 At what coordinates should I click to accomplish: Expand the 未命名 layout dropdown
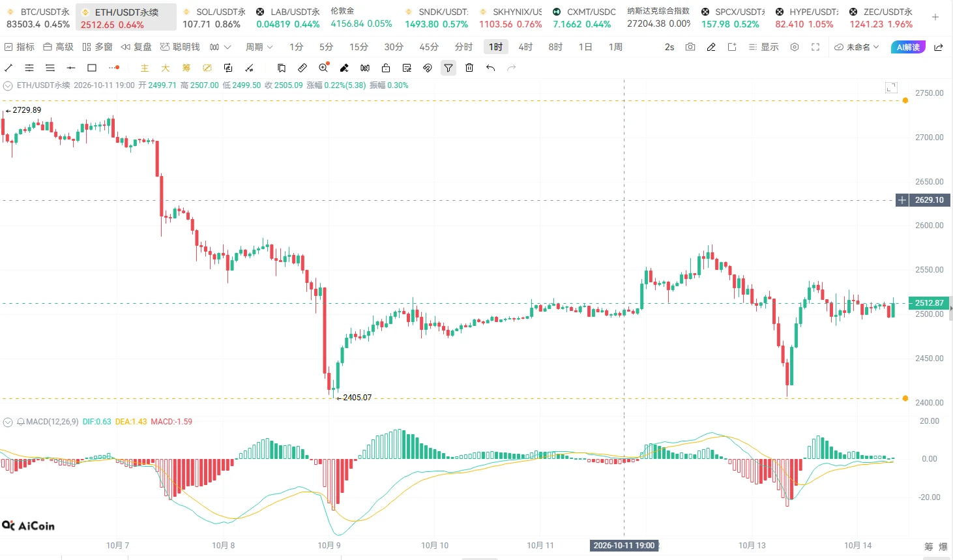pos(857,47)
